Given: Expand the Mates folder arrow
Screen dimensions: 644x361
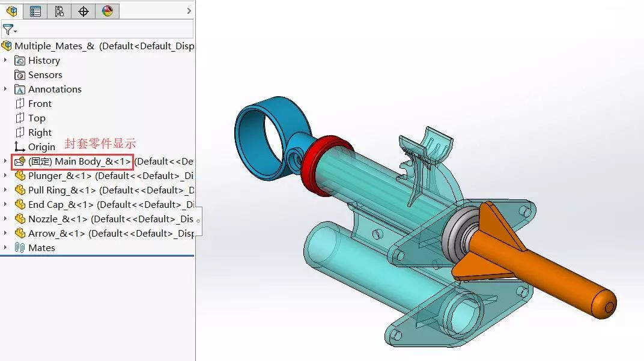Looking at the screenshot, I should 5,247.
